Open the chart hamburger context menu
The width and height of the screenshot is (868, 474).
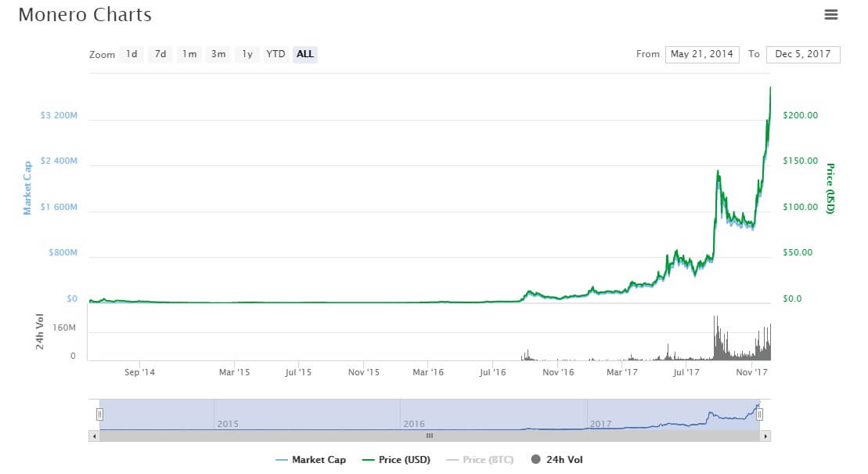(x=830, y=14)
